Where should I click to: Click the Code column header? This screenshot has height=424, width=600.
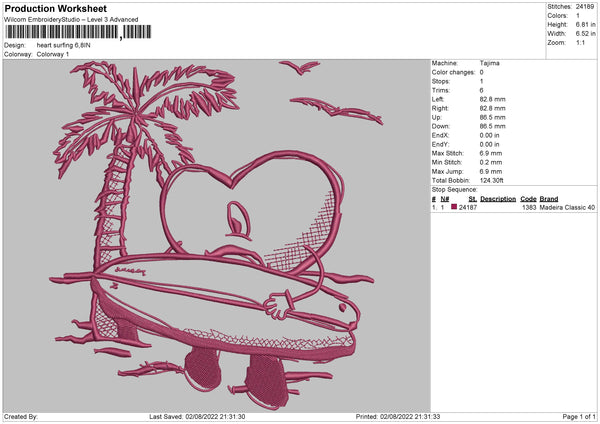point(528,198)
